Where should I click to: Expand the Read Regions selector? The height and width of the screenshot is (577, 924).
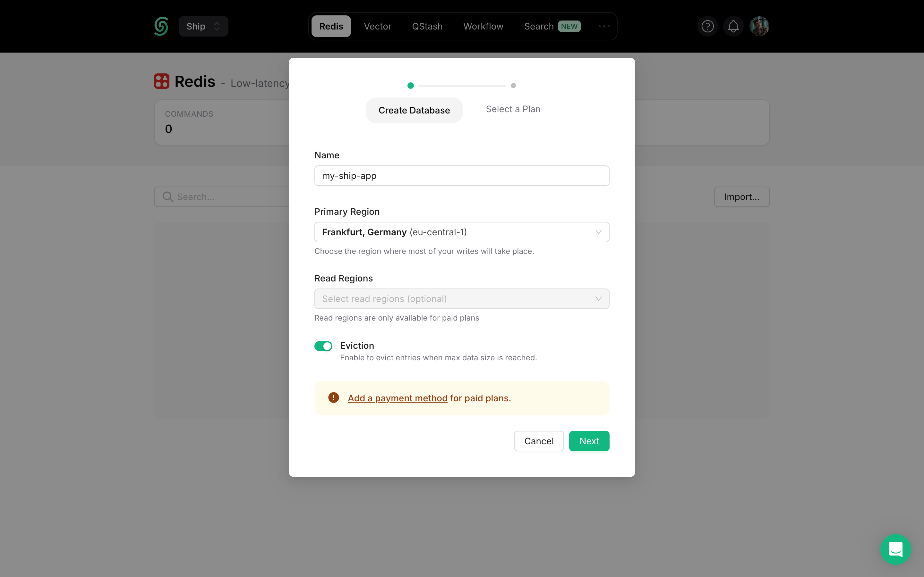pos(461,299)
